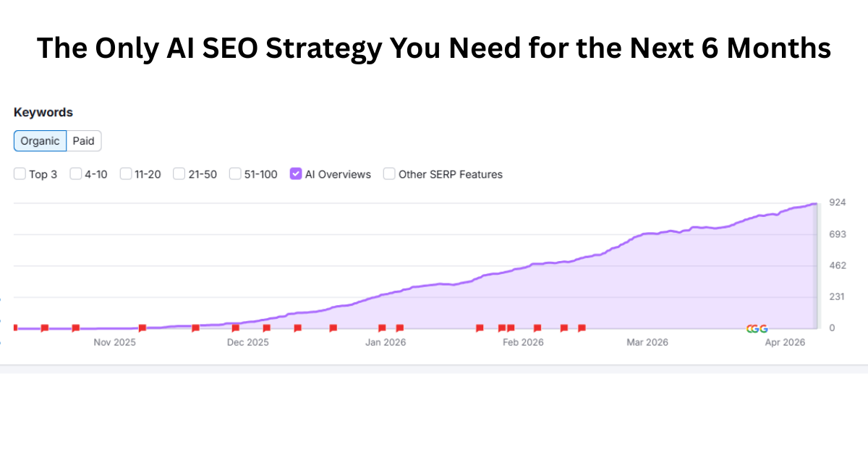Viewport: 868px width, 470px height.
Task: Click the far-left red note marker on the timeline
Action: pyautogui.click(x=14, y=328)
